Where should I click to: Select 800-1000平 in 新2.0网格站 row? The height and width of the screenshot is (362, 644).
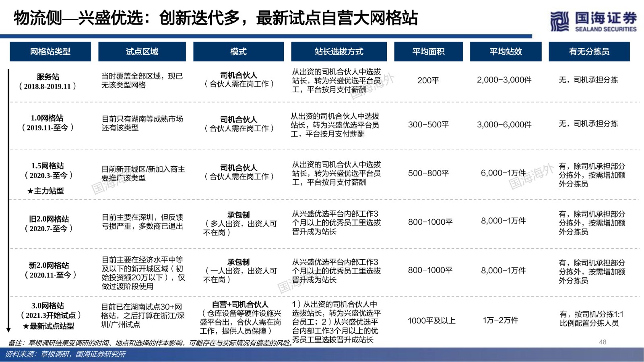click(430, 270)
